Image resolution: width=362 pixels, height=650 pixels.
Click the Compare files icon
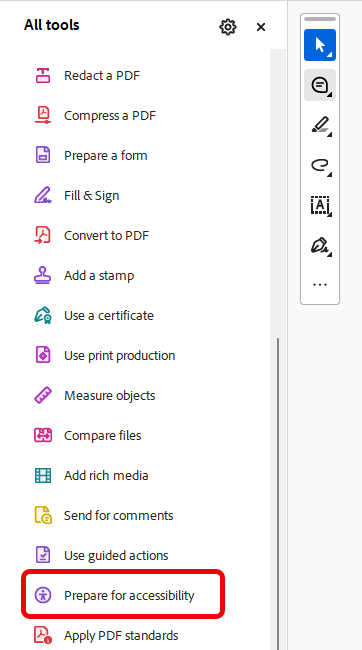click(x=43, y=435)
